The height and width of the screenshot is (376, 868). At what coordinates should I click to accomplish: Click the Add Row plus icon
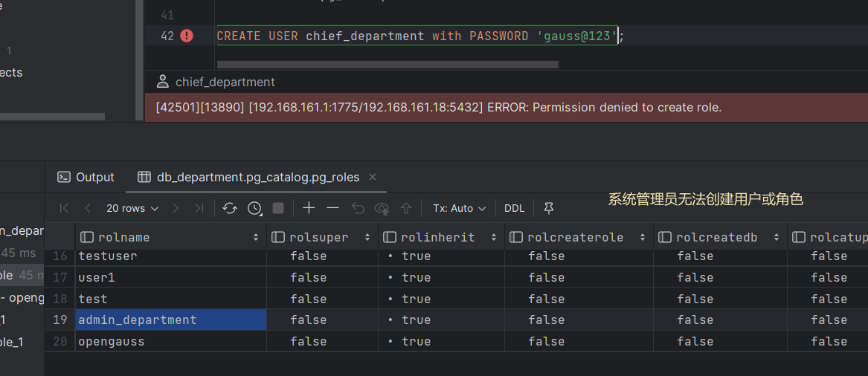point(309,209)
